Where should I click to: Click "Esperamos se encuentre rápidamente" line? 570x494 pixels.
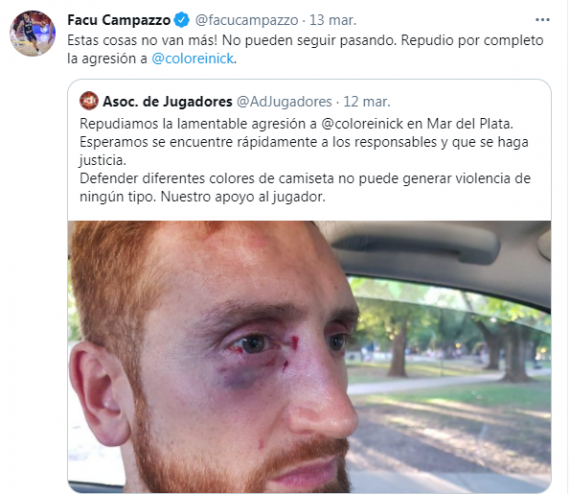pyautogui.click(x=304, y=142)
